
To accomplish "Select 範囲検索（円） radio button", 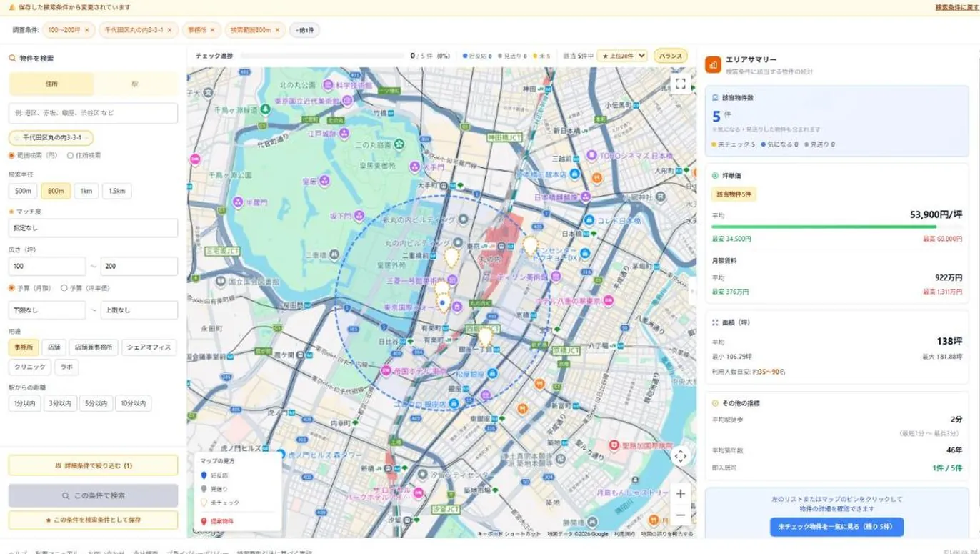I will pos(11,155).
